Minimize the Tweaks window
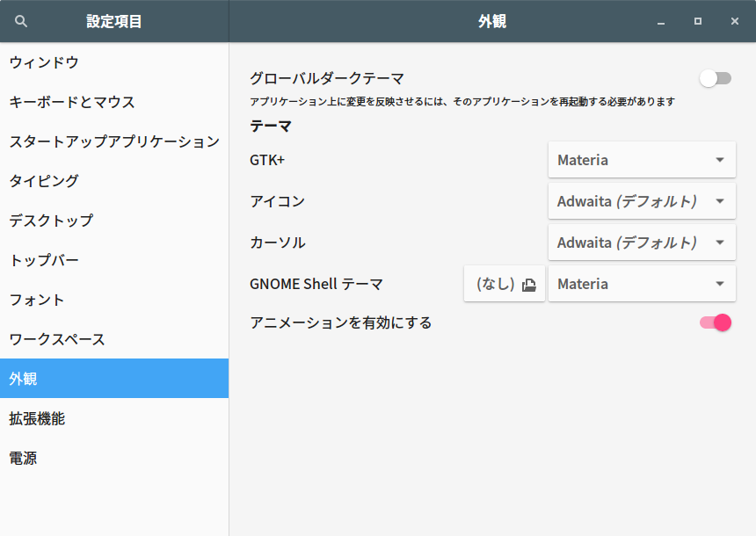Viewport: 756px width, 536px height. pos(661,21)
